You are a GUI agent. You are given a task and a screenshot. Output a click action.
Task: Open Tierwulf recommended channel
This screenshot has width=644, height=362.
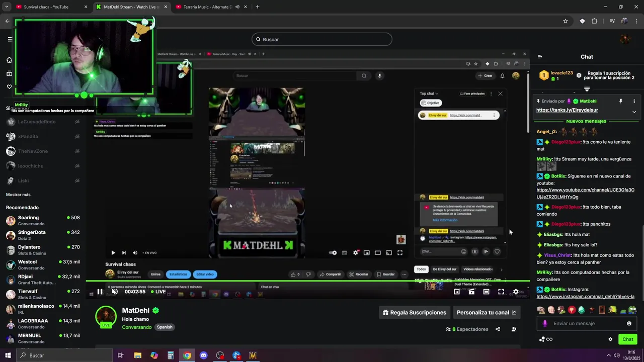tap(43, 294)
